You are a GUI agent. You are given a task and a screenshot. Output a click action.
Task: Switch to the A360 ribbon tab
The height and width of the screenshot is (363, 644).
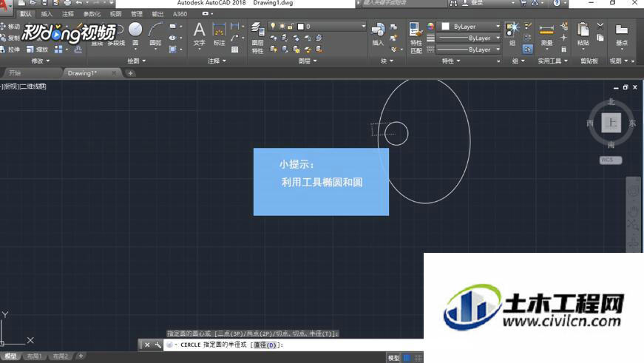pos(180,14)
